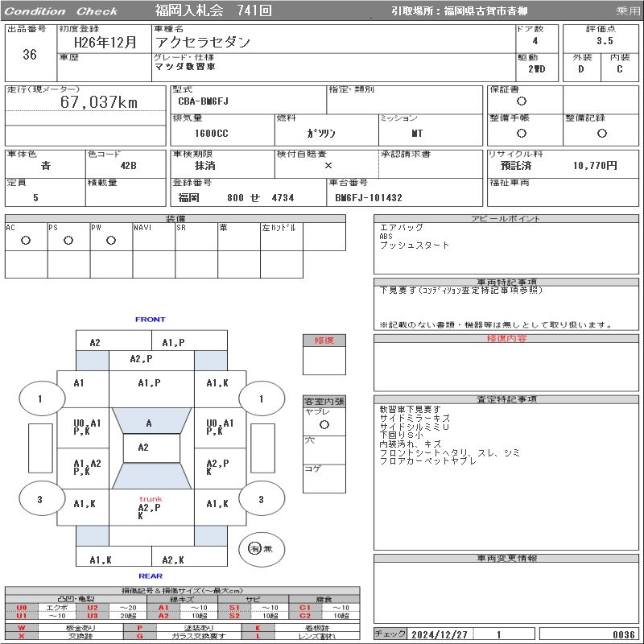Select note 下回りS小

tap(401, 436)
